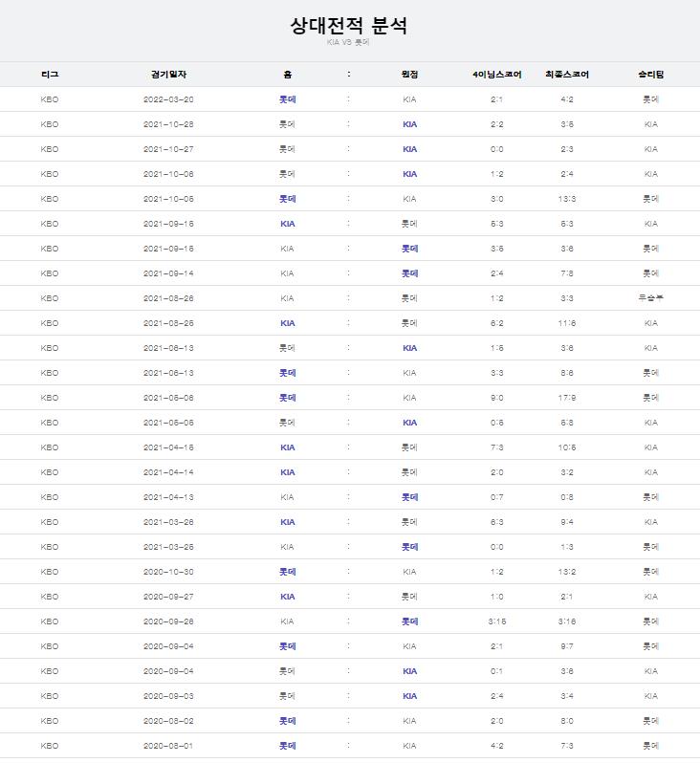
Task: Click the 4-inning score 3:15
Action: pyautogui.click(x=496, y=621)
